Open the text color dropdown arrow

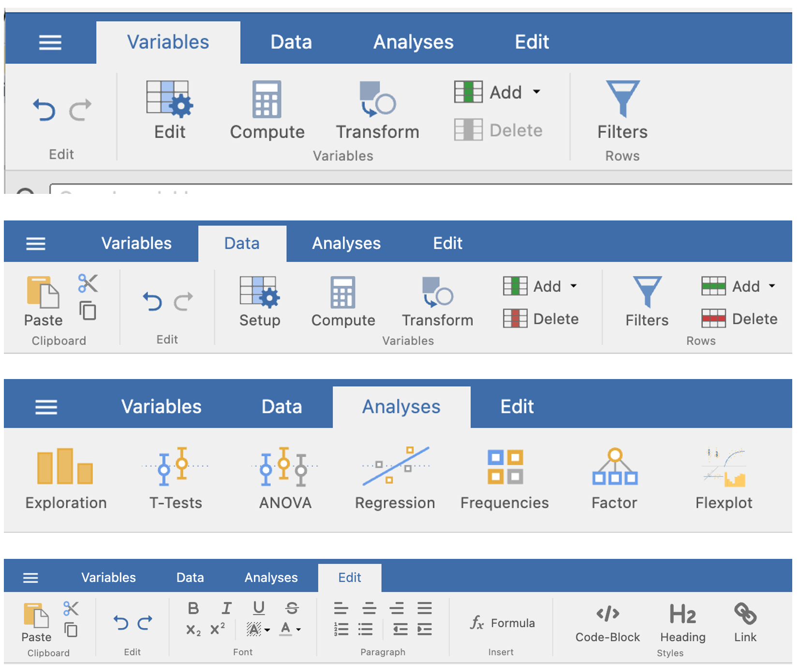click(298, 629)
